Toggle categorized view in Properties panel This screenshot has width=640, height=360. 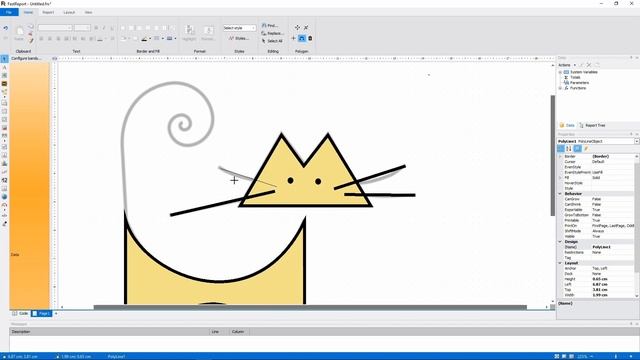(x=561, y=149)
